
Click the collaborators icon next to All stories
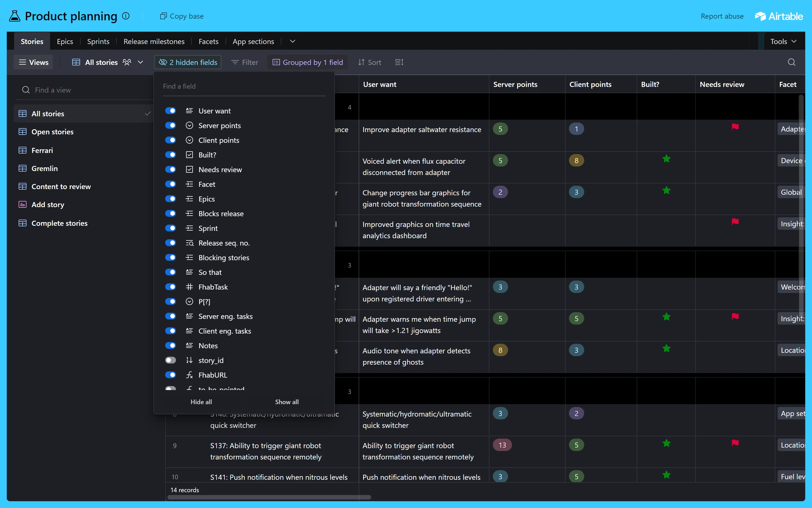coord(127,62)
